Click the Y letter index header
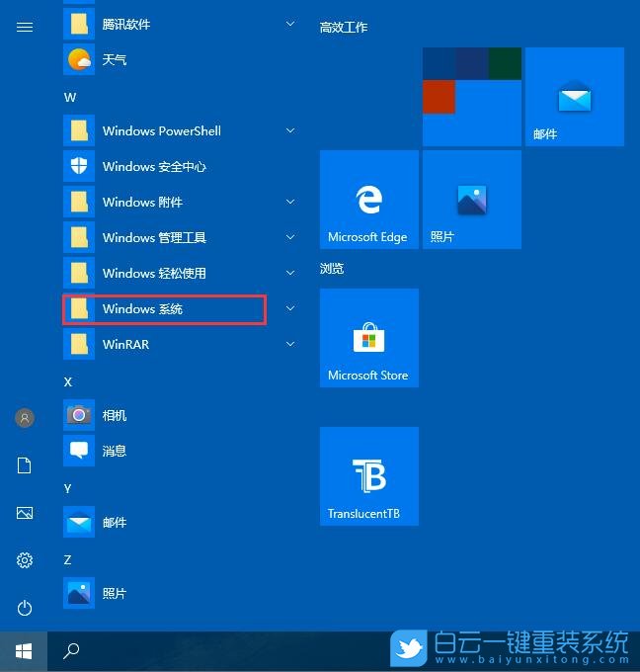This screenshot has width=640, height=672. [67, 488]
